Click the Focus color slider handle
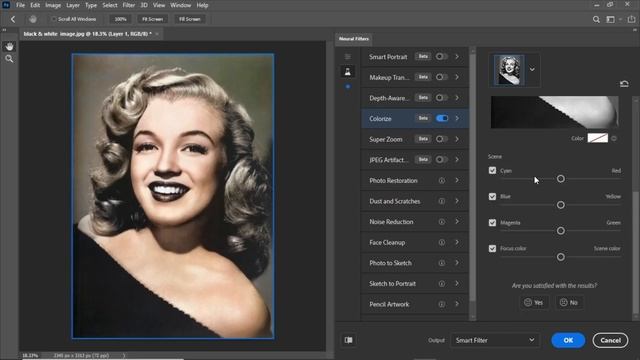 [x=561, y=257]
